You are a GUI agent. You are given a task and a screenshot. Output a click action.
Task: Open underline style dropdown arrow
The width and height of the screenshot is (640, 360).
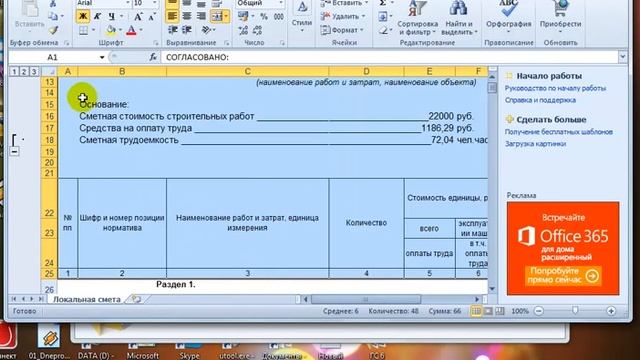click(121, 16)
